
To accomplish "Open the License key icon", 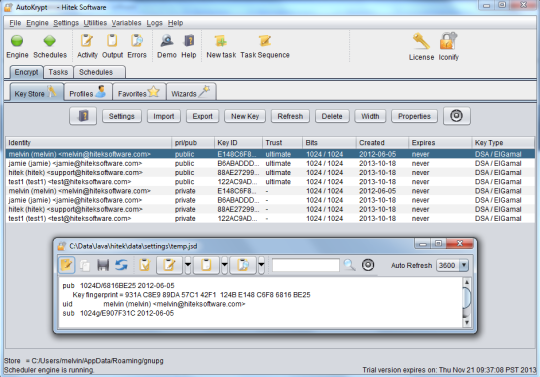I will tap(421, 41).
